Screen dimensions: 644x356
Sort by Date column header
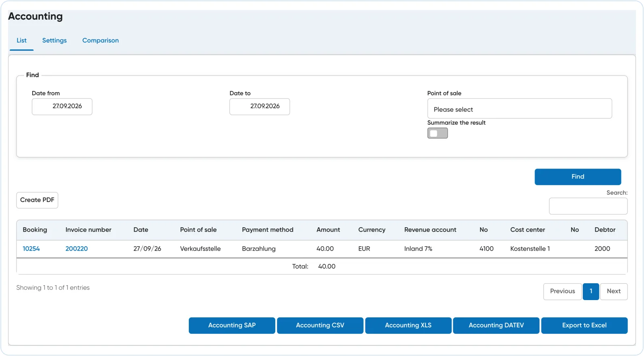tap(141, 230)
